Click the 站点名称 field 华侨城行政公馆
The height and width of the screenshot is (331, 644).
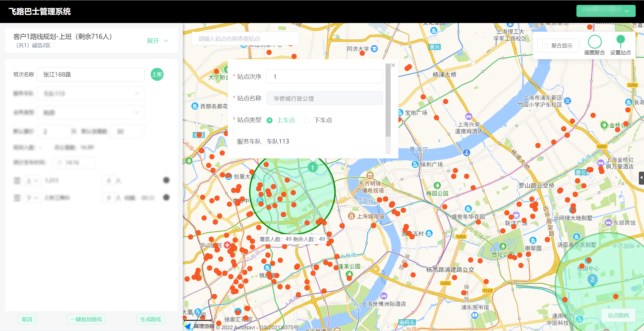pyautogui.click(x=325, y=98)
